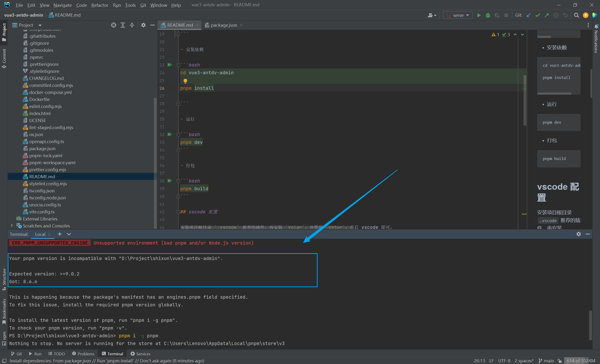Image resolution: width=600 pixels, height=364 pixels.
Task: Select vite.config.ts in project tree
Action: pyautogui.click(x=42, y=212)
